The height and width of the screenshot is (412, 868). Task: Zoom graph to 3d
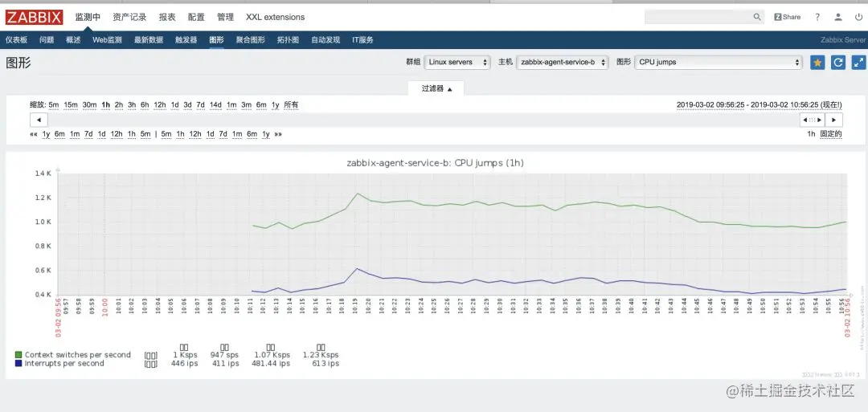click(187, 105)
